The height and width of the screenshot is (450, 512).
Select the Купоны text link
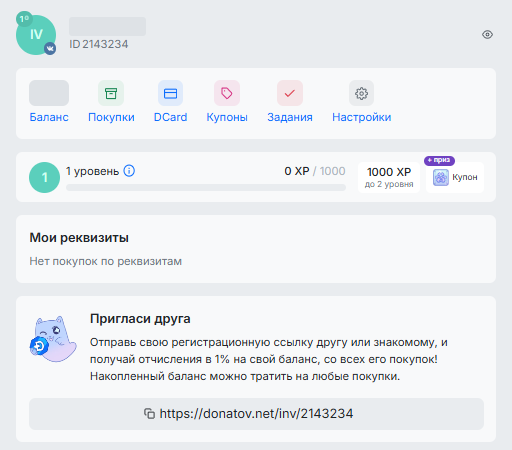pyautogui.click(x=227, y=117)
